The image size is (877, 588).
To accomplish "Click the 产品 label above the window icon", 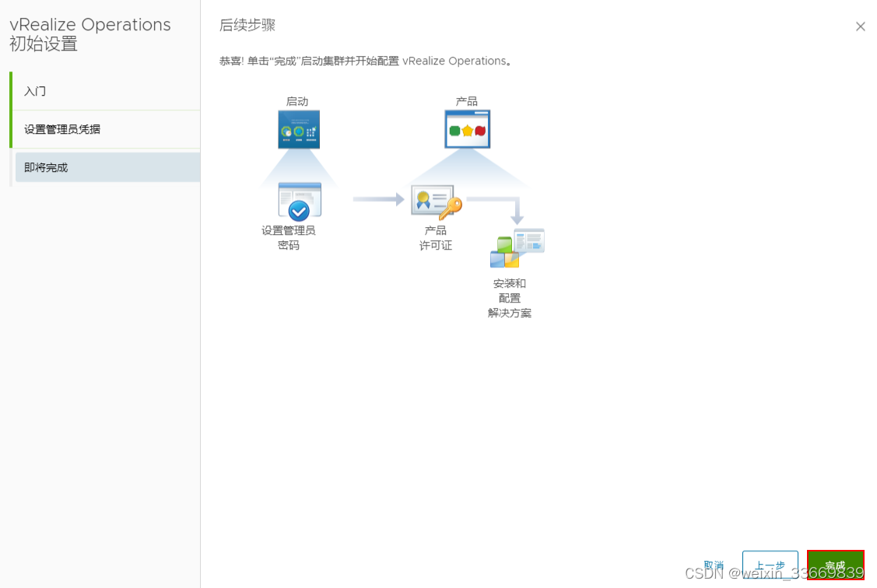I will point(466,101).
